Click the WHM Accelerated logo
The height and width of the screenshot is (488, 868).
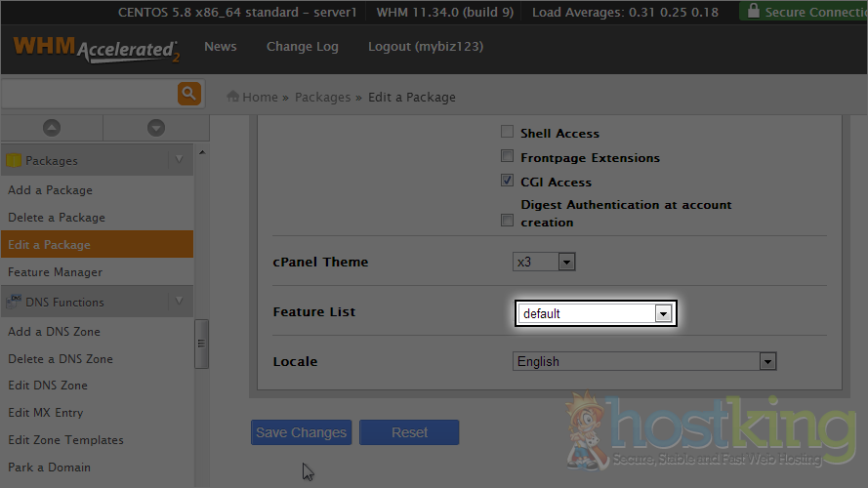coord(96,49)
